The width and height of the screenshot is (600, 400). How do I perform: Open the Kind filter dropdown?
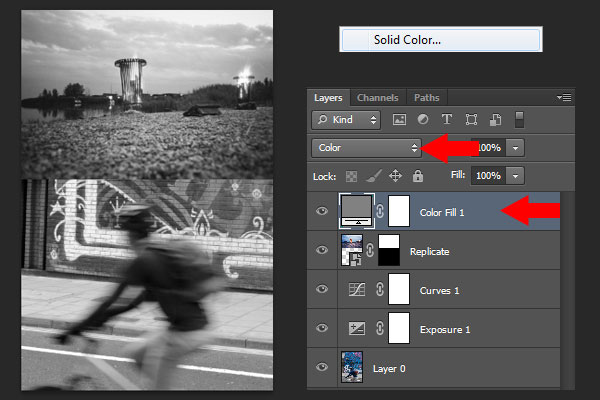click(x=346, y=120)
